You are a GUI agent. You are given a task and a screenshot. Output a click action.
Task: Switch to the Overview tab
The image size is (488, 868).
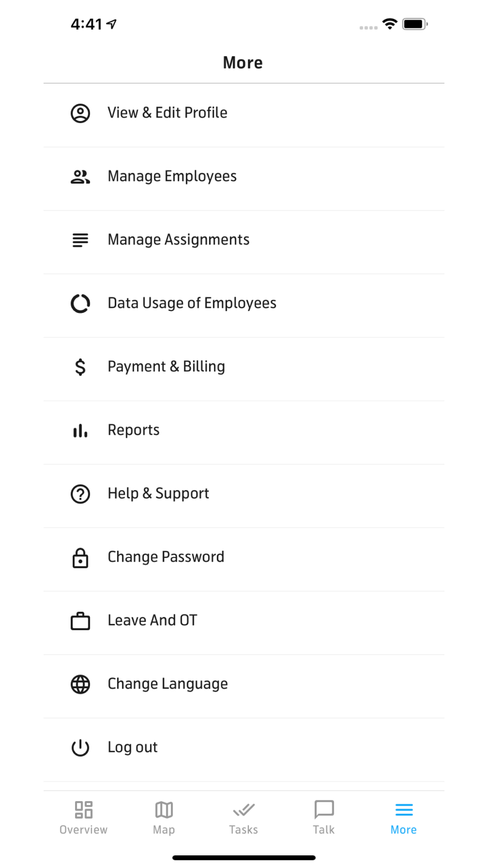point(83,817)
